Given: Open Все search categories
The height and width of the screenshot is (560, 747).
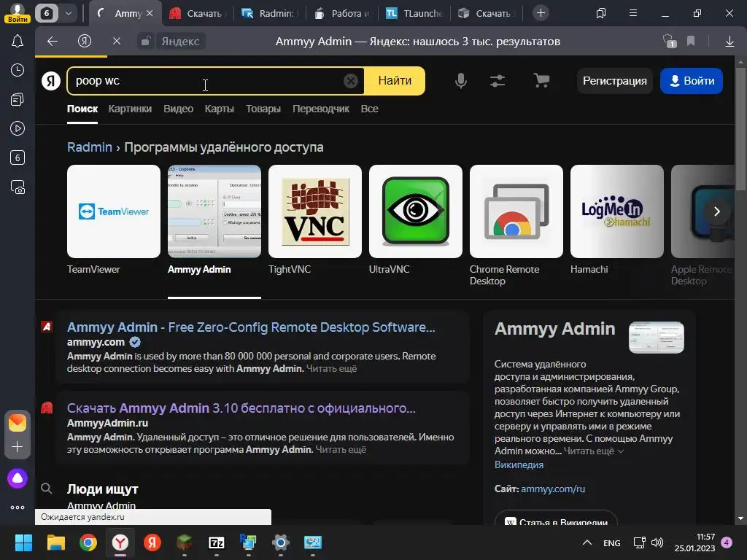Looking at the screenshot, I should [369, 109].
